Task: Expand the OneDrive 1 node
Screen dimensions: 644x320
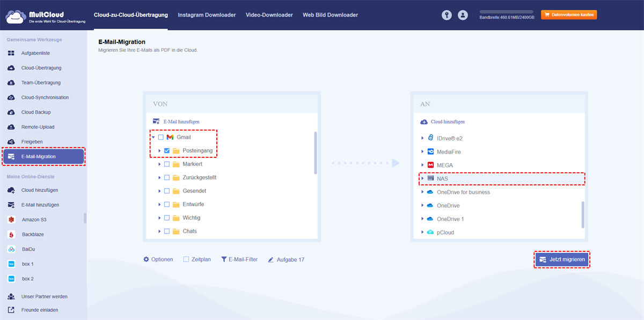Action: click(422, 219)
